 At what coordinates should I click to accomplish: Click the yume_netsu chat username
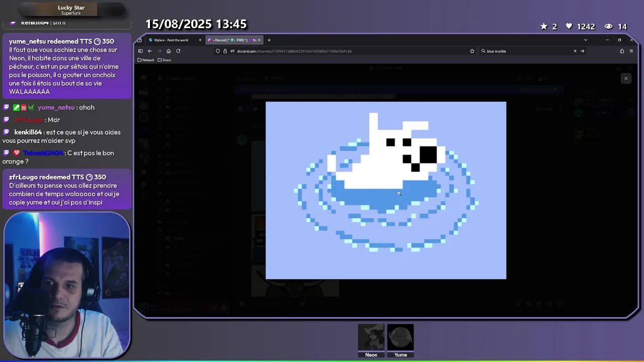[56, 107]
